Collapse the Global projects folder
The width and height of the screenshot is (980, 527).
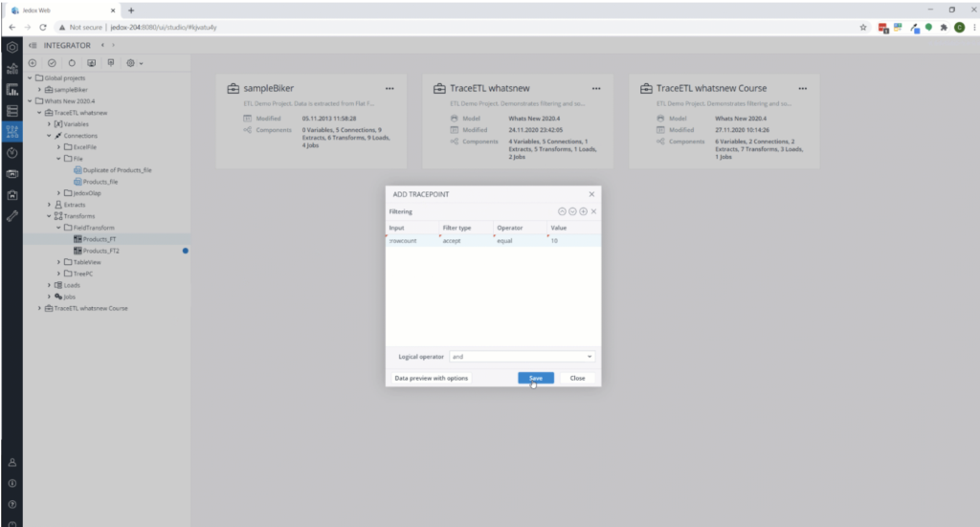(x=30, y=78)
